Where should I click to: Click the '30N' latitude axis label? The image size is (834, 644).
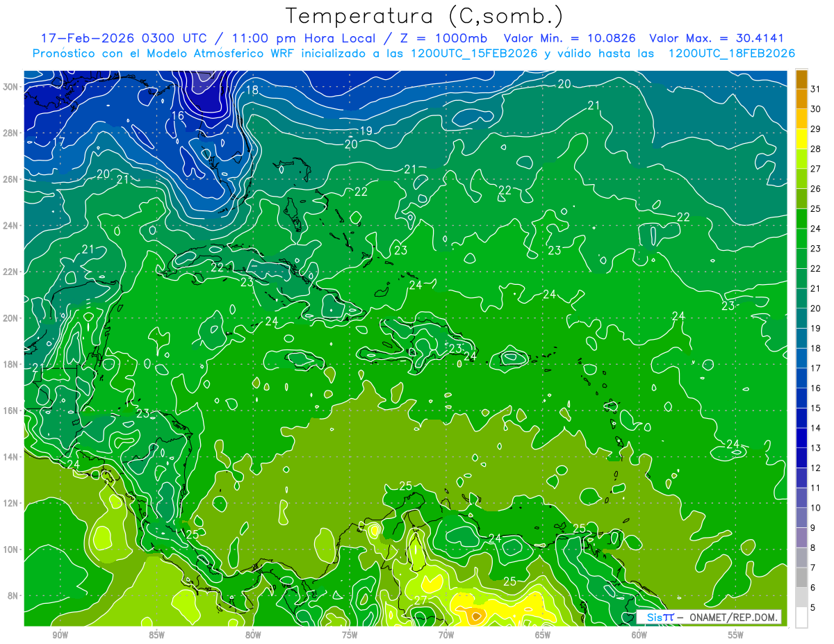pos(11,87)
